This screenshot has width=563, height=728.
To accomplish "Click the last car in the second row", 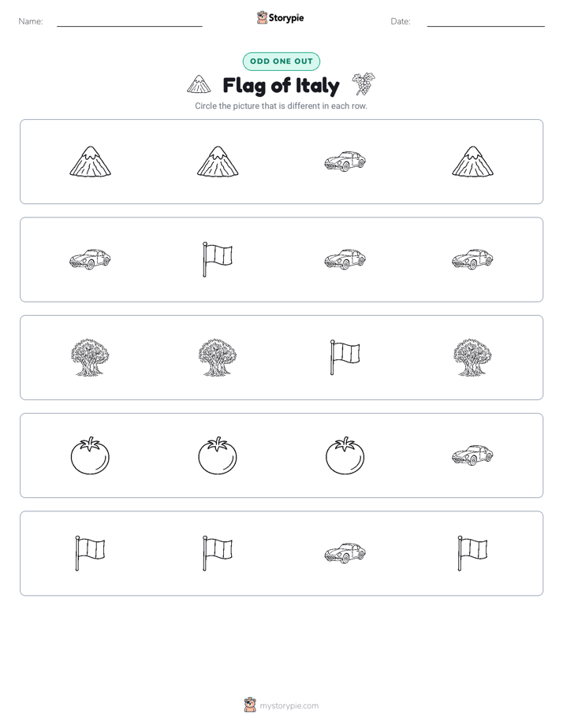I will click(x=472, y=259).
